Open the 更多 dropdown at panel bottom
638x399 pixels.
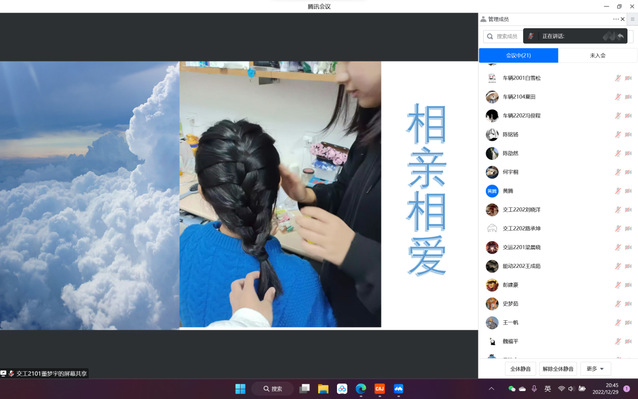pyautogui.click(x=595, y=369)
